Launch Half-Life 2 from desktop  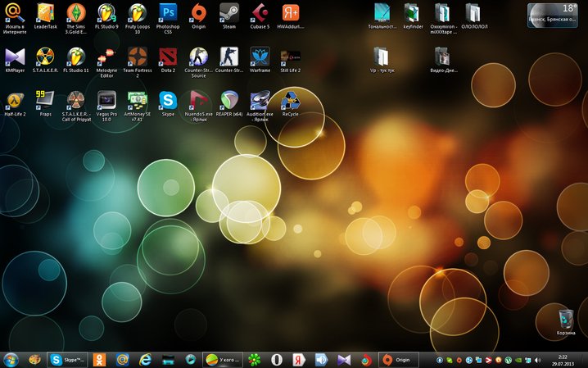15,103
